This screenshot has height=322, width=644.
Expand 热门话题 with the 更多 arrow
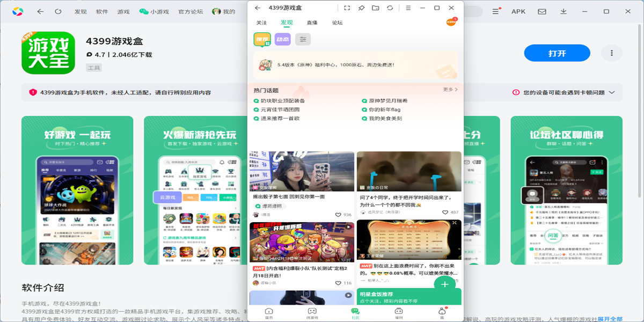450,90
